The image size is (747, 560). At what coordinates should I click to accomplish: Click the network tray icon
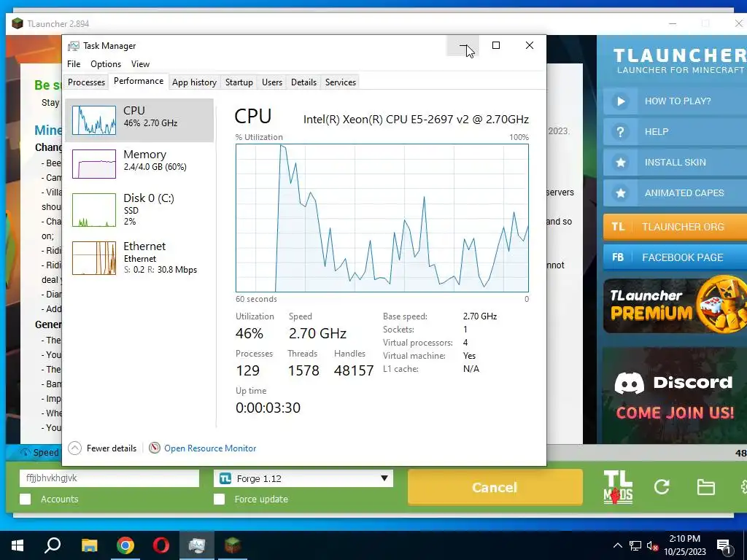635,545
